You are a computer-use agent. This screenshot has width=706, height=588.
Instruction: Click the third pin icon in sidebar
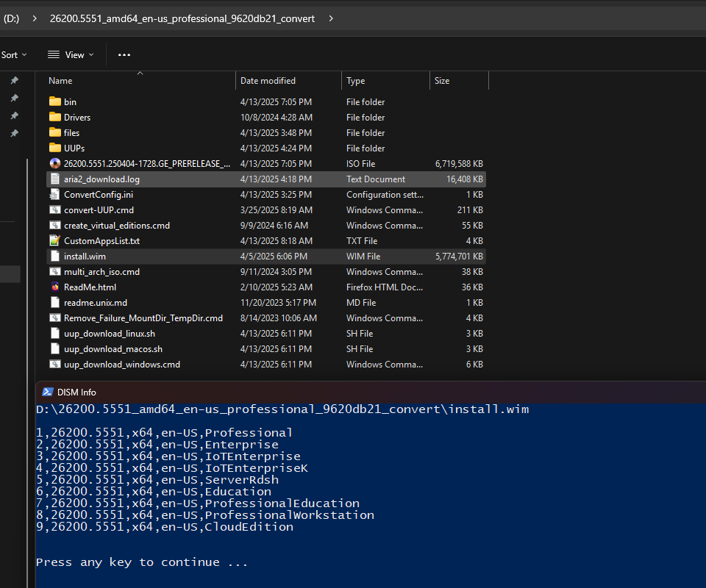coord(15,115)
